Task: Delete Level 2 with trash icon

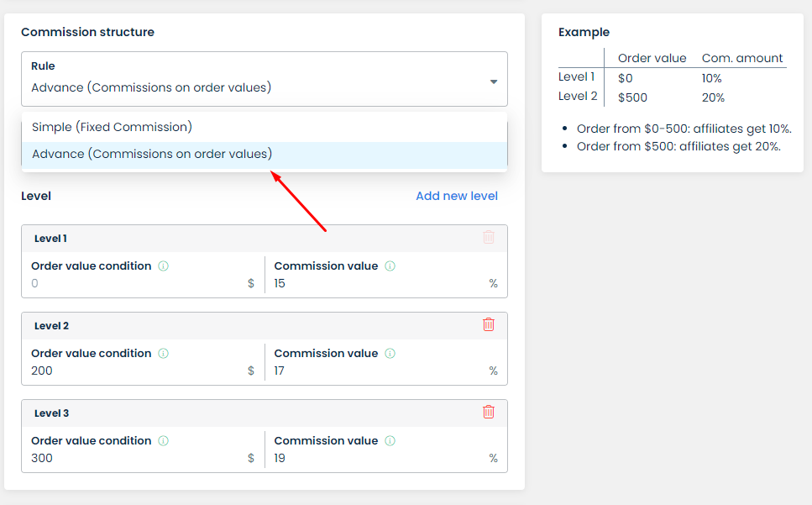Action: [489, 324]
